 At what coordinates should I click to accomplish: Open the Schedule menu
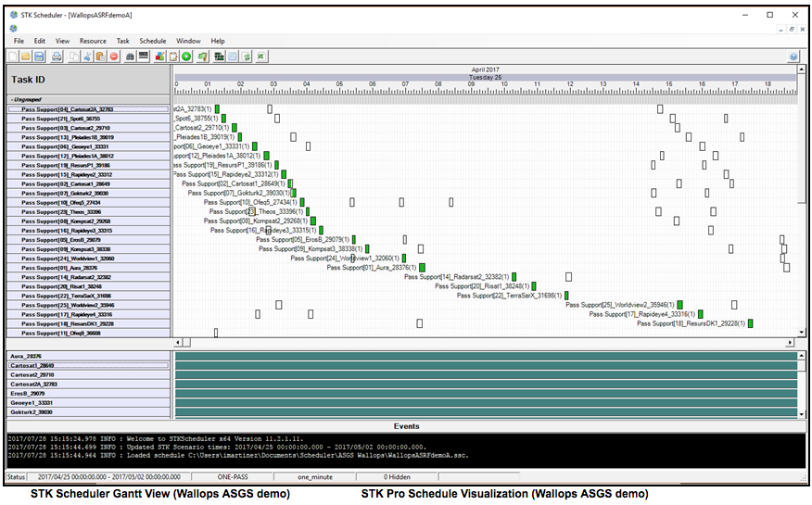click(153, 41)
